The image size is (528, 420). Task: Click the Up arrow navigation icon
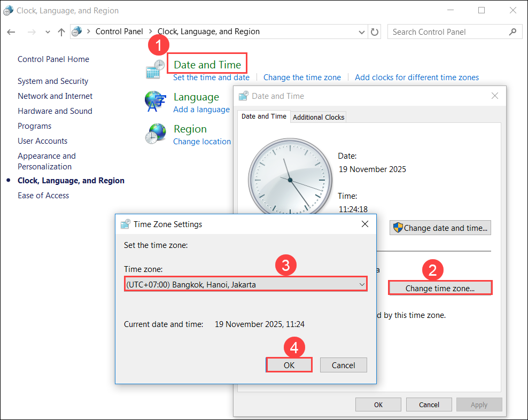coord(61,32)
